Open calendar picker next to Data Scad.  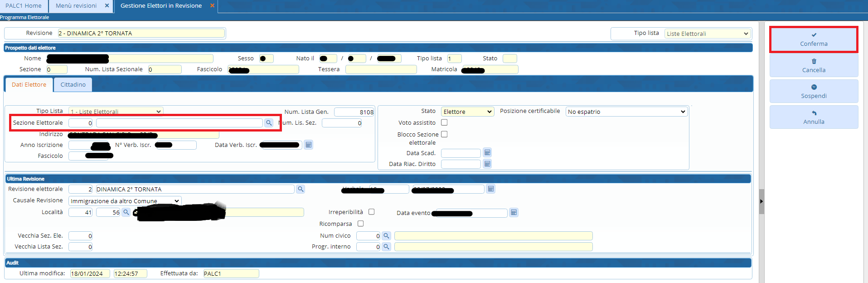487,153
